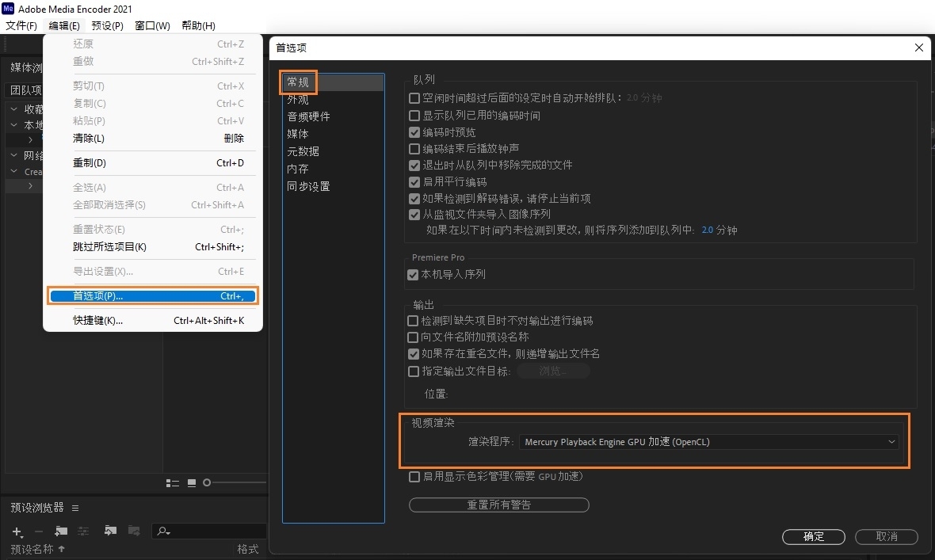Click the delete preset minus icon
The image size is (935, 560).
click(39, 531)
